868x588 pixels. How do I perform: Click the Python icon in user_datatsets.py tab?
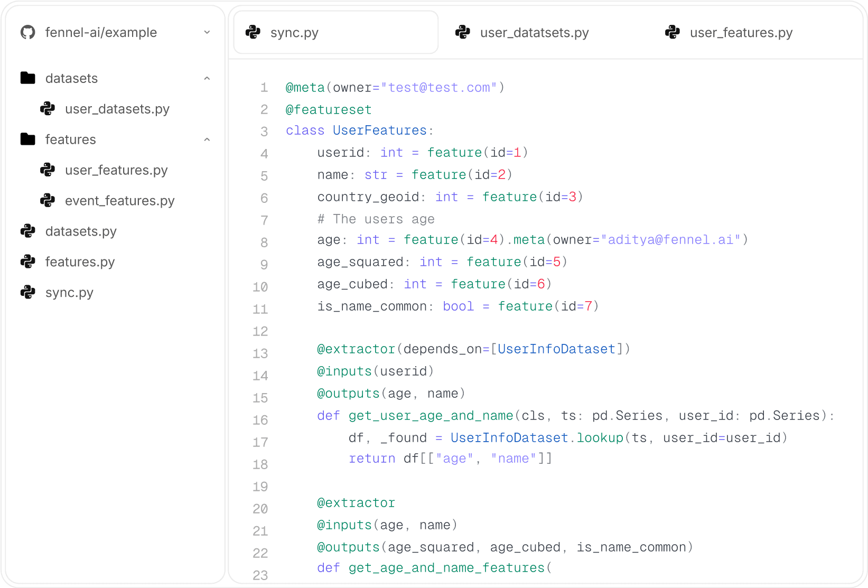(x=463, y=33)
